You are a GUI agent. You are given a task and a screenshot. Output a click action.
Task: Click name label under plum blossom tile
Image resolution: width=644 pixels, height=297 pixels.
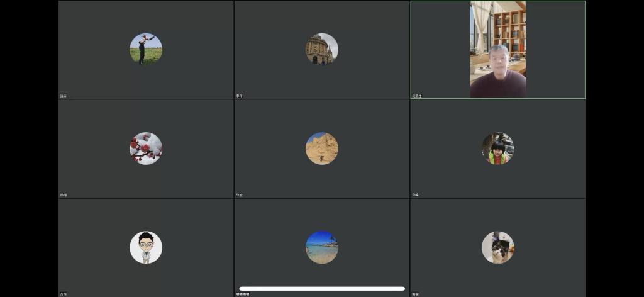tap(63, 195)
